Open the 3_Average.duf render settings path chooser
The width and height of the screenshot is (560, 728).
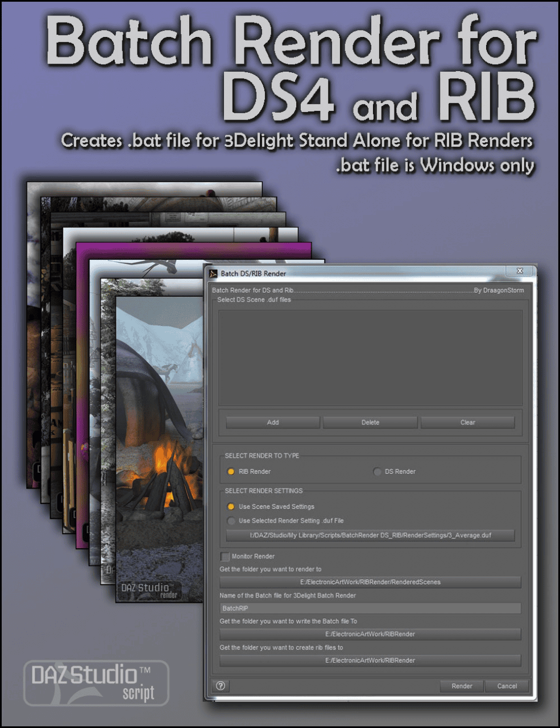(370, 535)
